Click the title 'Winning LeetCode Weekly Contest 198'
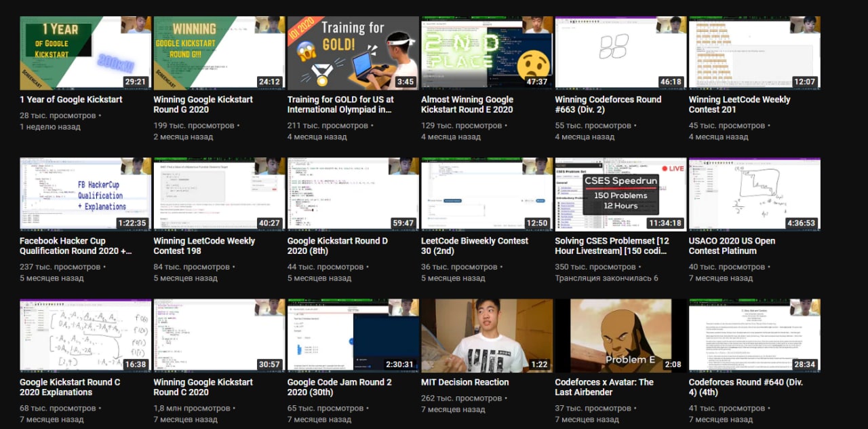This screenshot has height=429, width=868. 205,246
